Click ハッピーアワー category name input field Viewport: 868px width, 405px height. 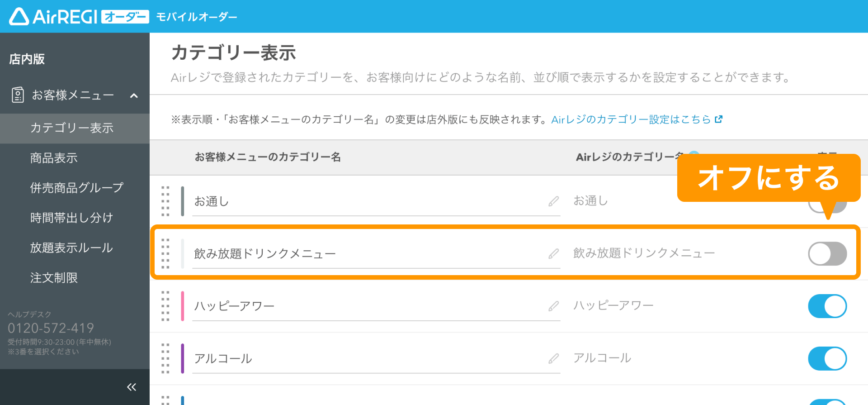point(376,306)
